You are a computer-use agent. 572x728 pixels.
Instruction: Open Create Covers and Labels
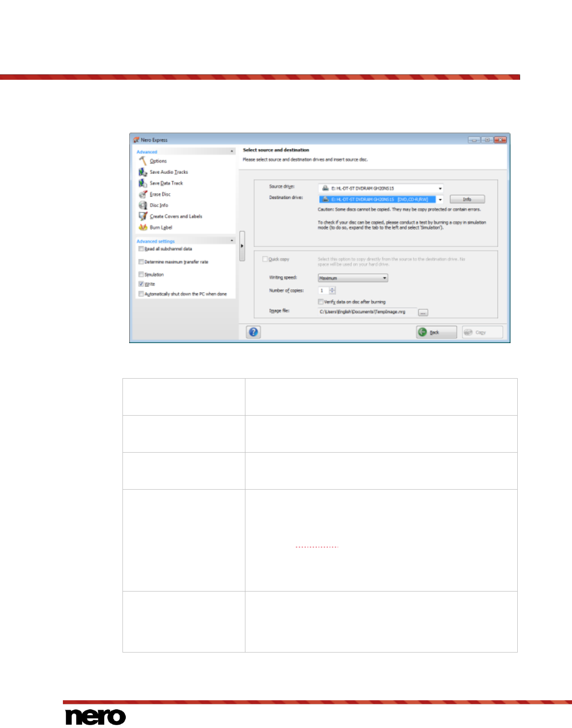point(176,216)
